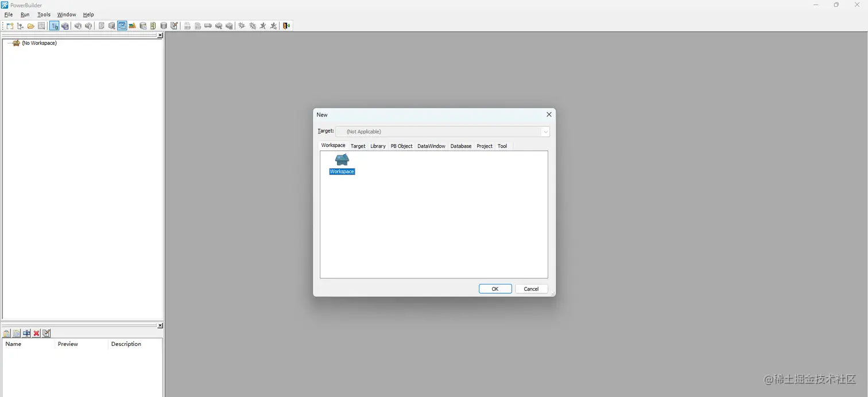Switch to the Project tab
This screenshot has width=868, height=397.
(485, 146)
